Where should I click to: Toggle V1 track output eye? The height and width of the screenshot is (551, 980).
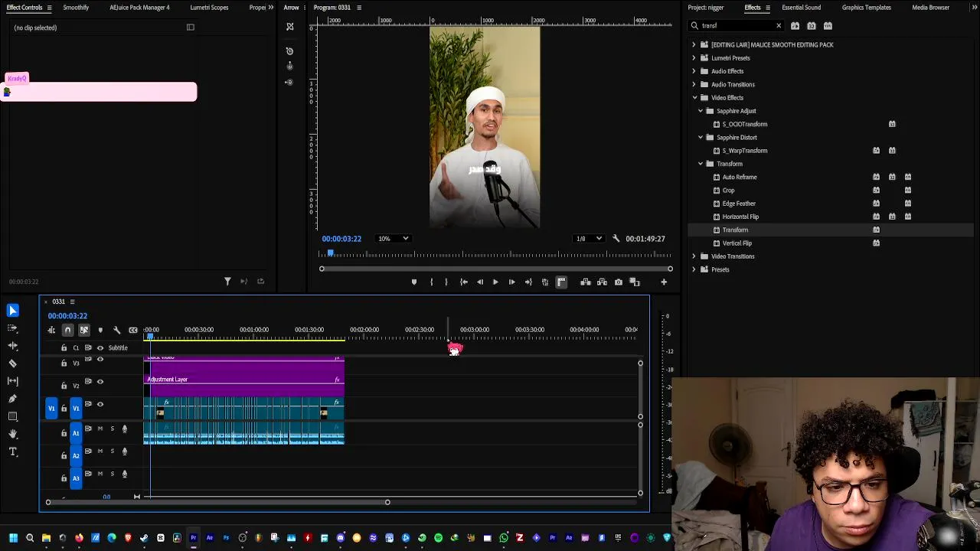click(x=100, y=404)
